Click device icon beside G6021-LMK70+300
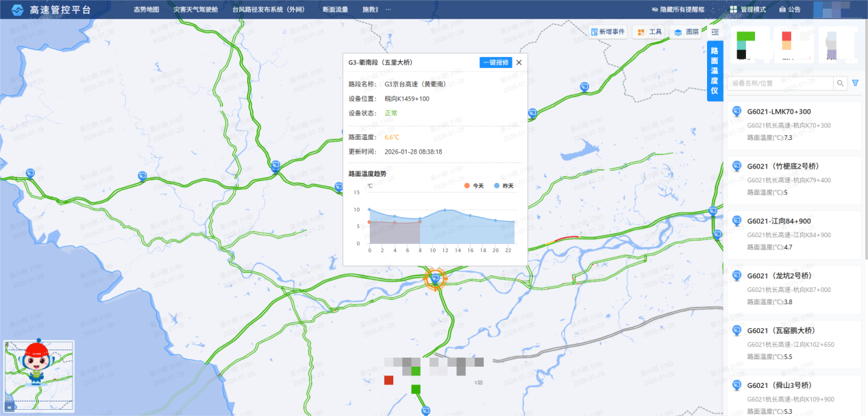 737,112
